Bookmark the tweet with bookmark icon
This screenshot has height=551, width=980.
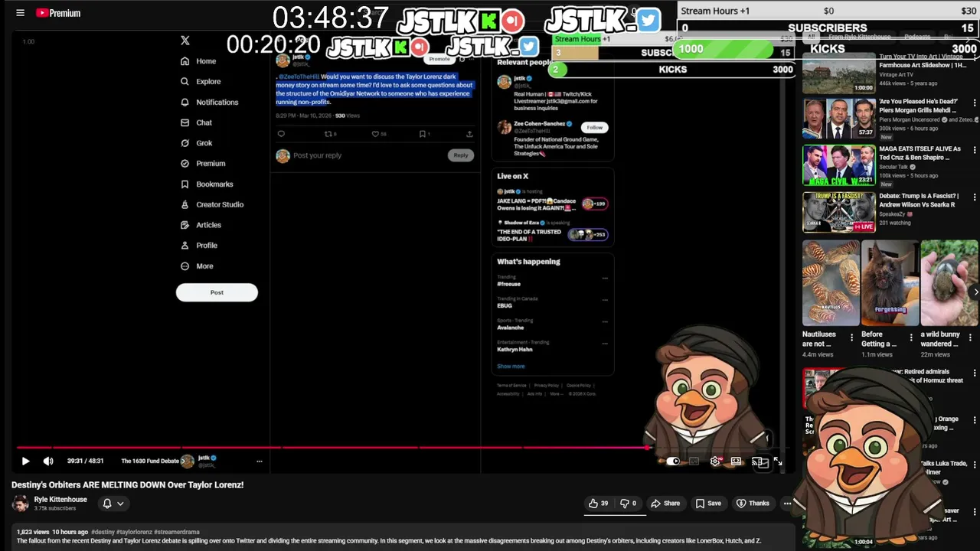coord(423,134)
